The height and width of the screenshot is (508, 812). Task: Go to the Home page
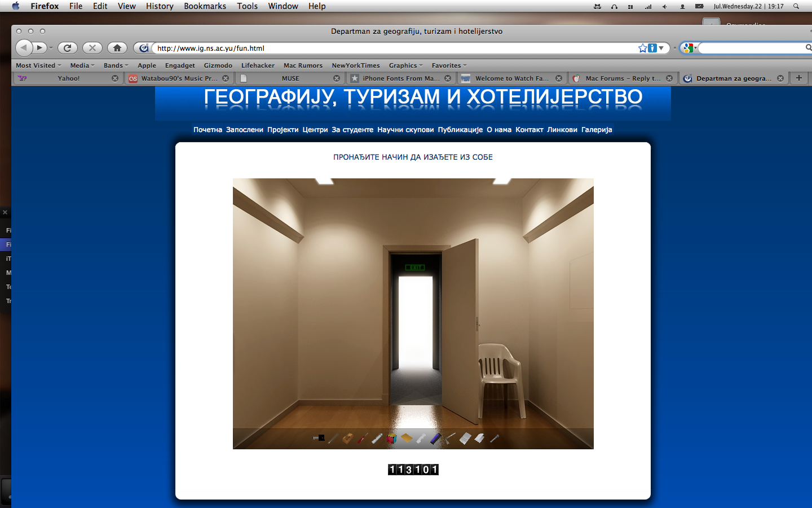117,48
